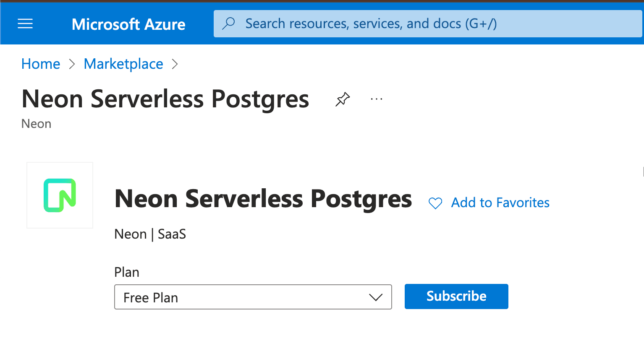Click the search magnifier icon

pyautogui.click(x=228, y=23)
